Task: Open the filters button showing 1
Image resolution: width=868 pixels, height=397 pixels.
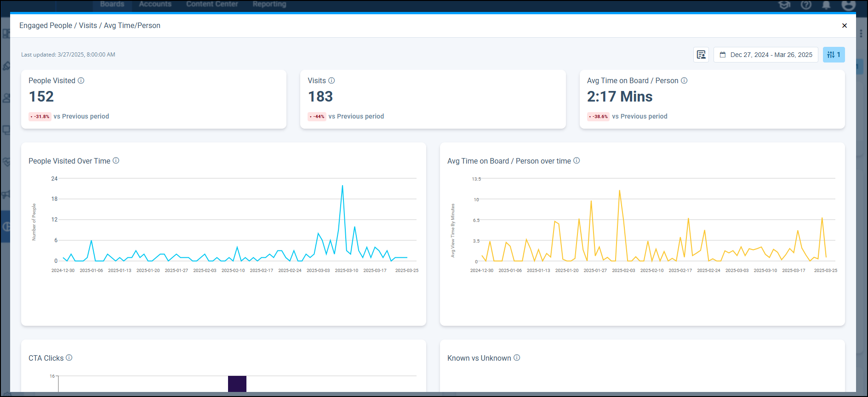Action: (834, 55)
